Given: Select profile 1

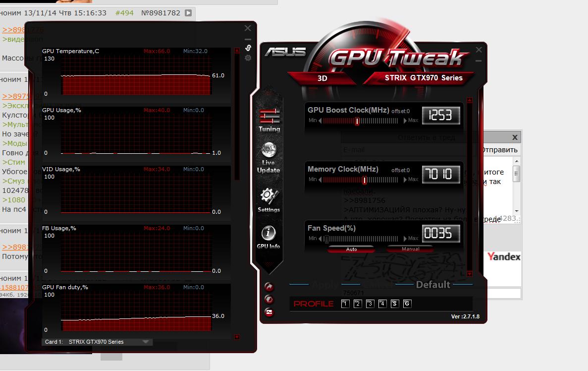Looking at the screenshot, I should pos(345,304).
